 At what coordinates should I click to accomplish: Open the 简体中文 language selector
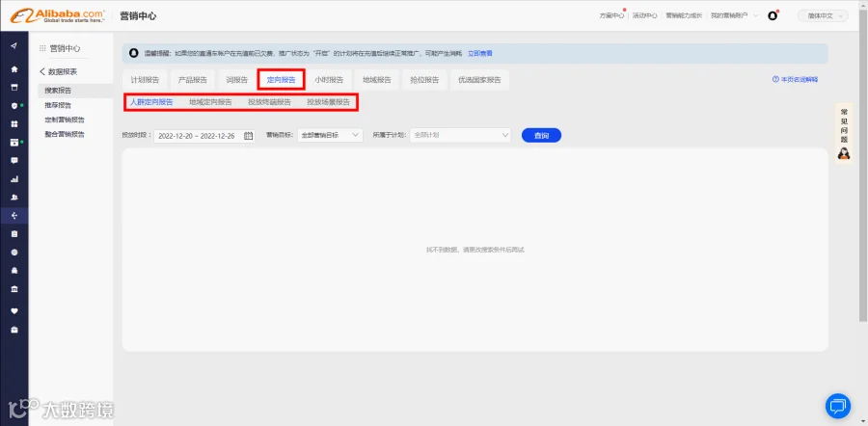pos(823,16)
